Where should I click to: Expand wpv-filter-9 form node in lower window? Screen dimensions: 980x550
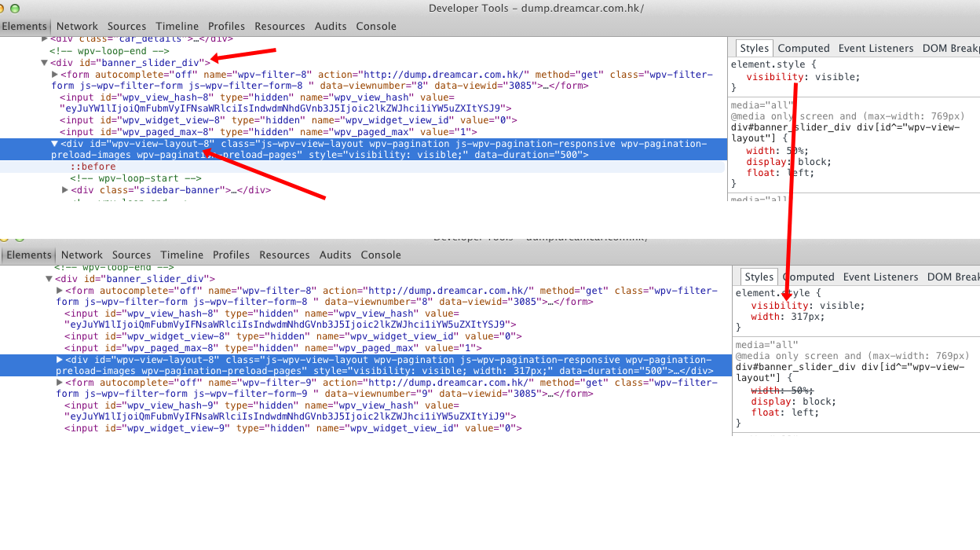[60, 383]
